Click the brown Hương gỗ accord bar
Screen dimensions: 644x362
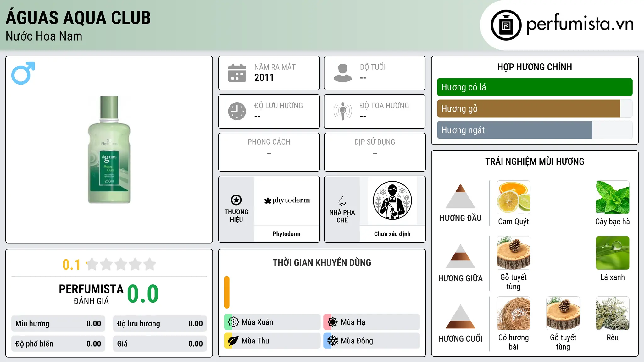528,108
